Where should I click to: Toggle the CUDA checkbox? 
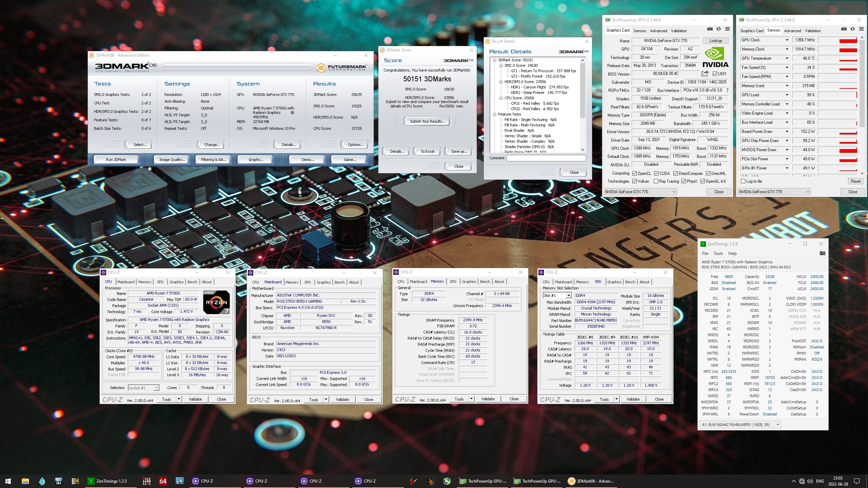coord(656,173)
